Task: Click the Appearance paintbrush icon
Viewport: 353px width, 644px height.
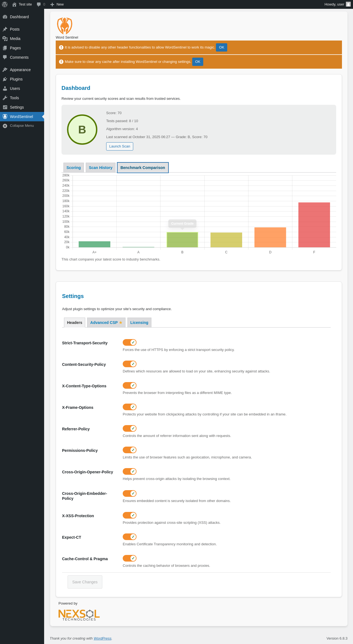Action: click(5, 70)
